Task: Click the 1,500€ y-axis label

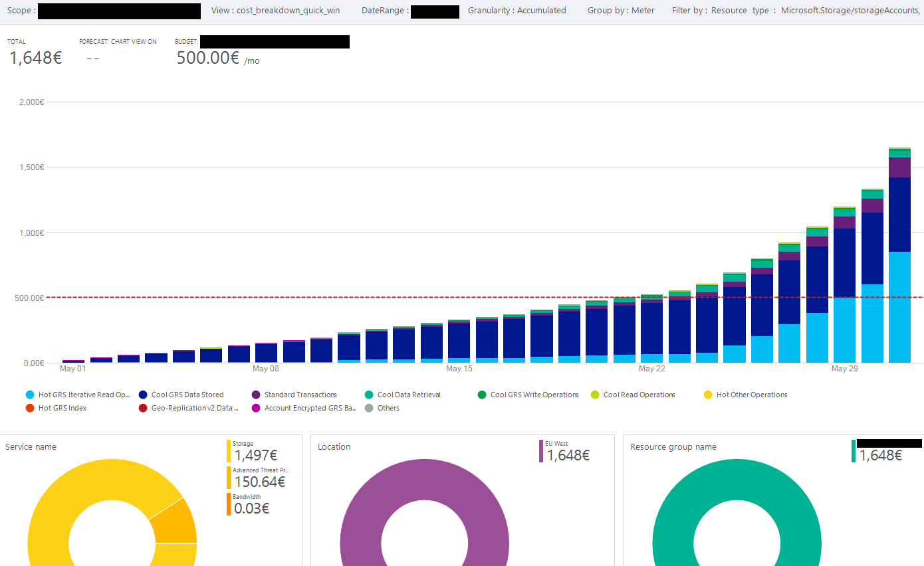Action: pos(31,167)
